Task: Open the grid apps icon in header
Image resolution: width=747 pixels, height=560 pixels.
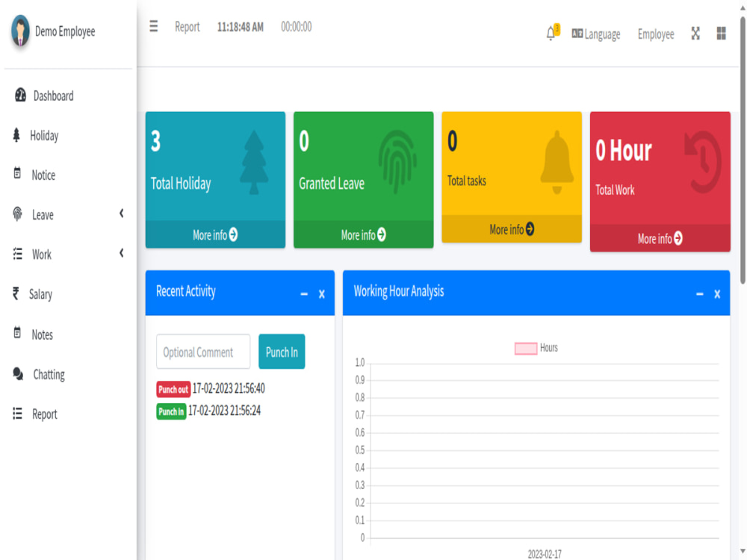Action: (722, 34)
